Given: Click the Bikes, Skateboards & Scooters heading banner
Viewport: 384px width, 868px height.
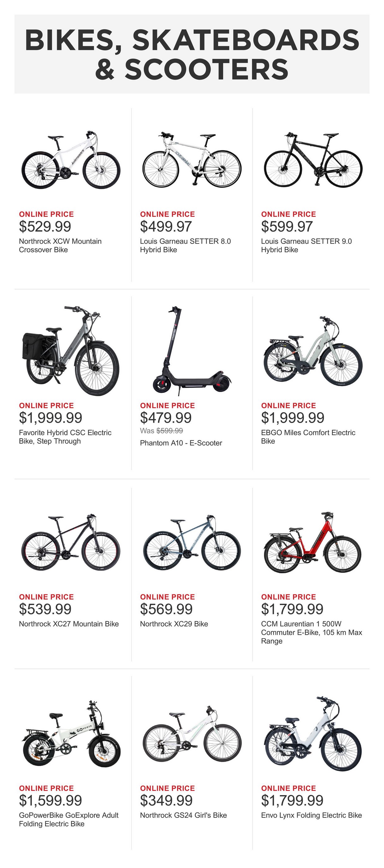Looking at the screenshot, I should coord(192,54).
